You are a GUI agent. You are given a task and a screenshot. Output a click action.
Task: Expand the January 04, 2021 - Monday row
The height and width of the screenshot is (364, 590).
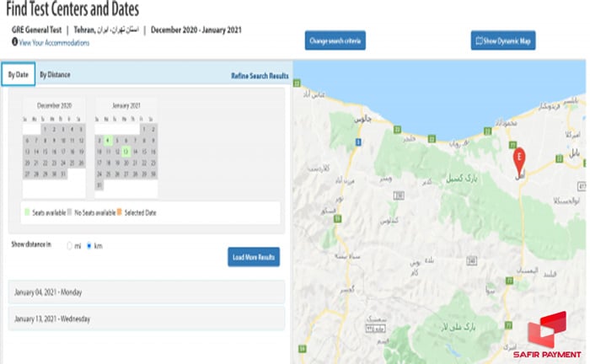(147, 292)
